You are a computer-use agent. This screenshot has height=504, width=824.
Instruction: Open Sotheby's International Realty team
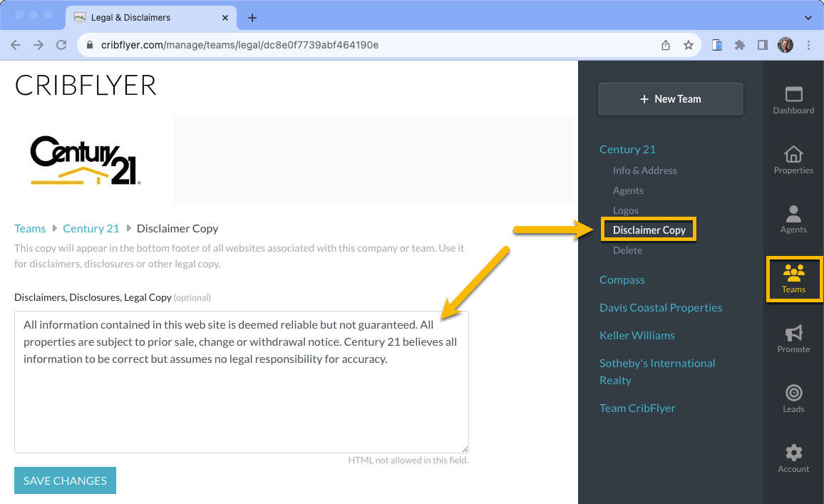pos(657,371)
